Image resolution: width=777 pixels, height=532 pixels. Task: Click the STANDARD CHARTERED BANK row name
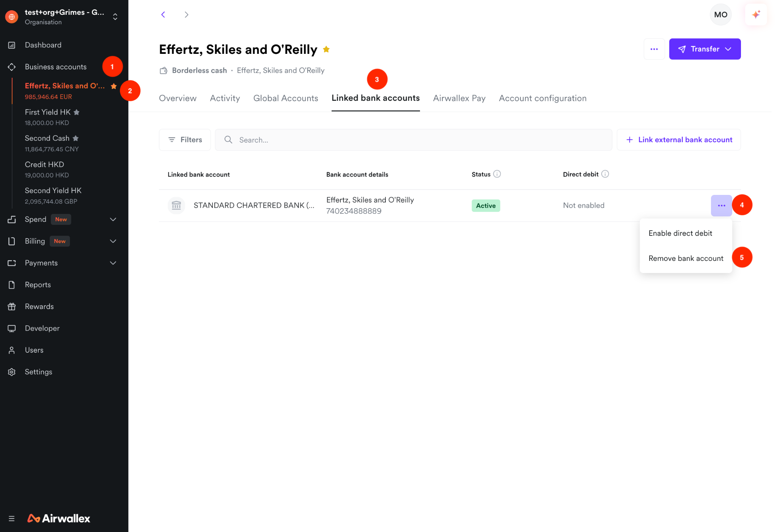coord(254,206)
